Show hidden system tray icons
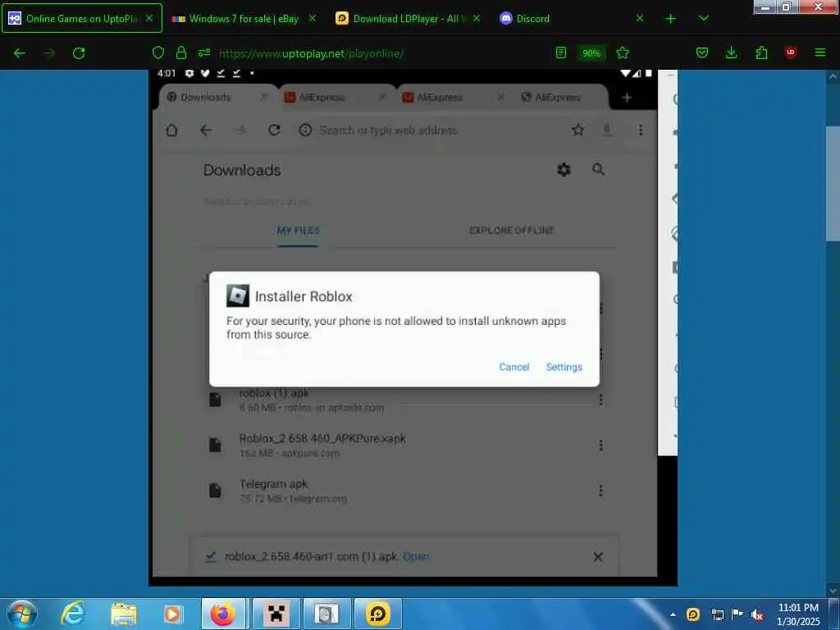 [673, 614]
